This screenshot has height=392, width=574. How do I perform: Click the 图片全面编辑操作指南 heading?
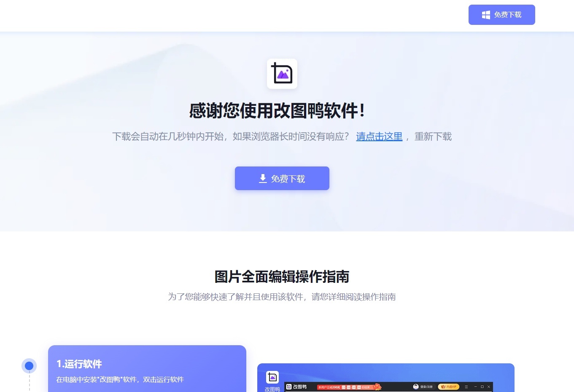pyautogui.click(x=282, y=277)
